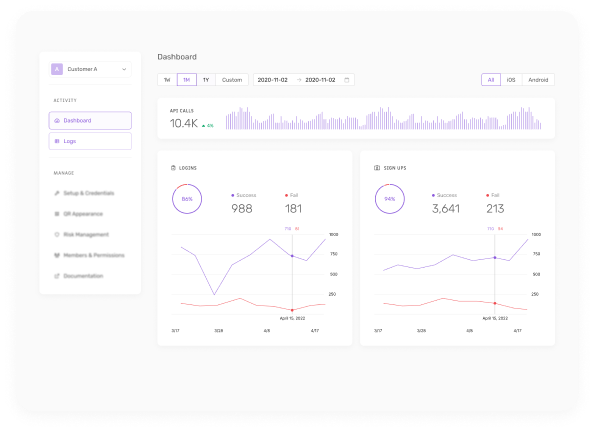595x432 pixels.
Task: Click the 988 successful logins value
Action: (242, 208)
